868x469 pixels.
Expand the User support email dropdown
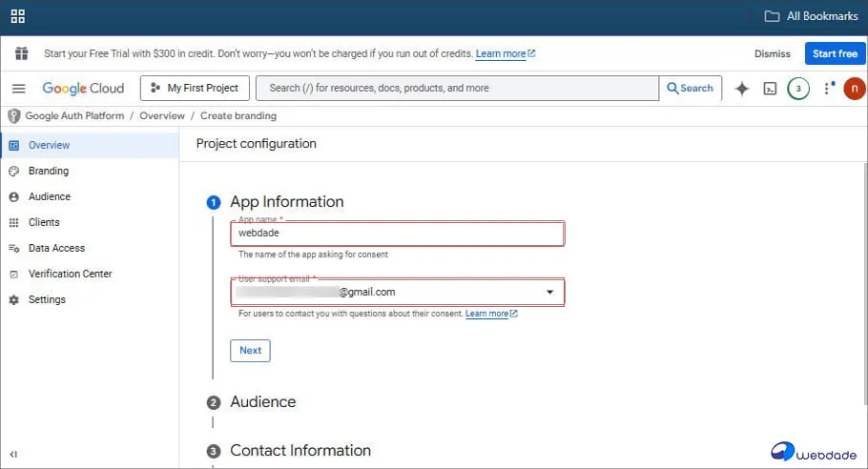tap(549, 293)
